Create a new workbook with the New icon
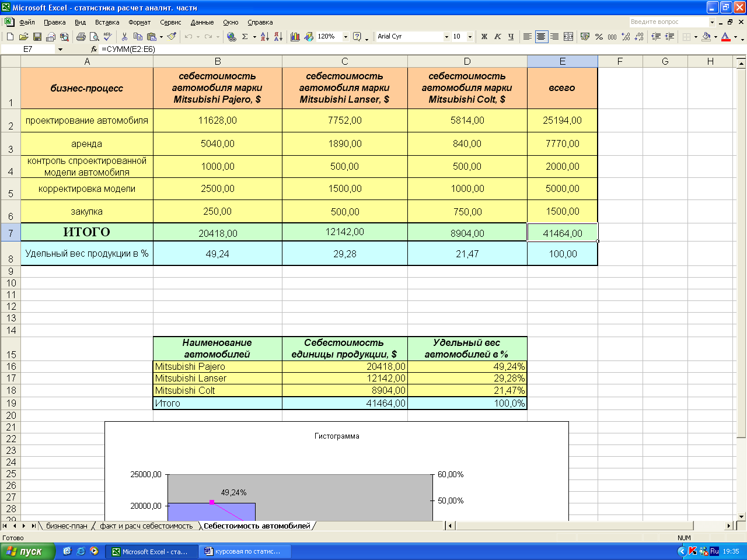747x560 pixels. (x=10, y=37)
